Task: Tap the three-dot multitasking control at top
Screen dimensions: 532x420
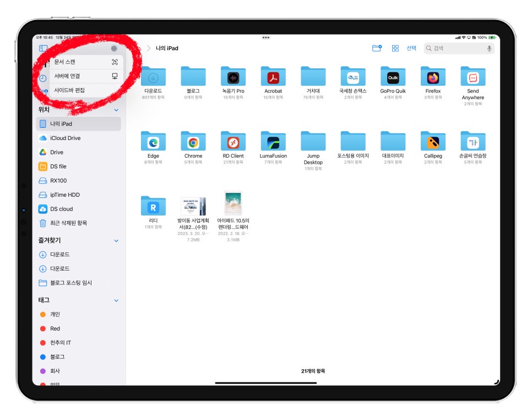Action: (x=266, y=37)
